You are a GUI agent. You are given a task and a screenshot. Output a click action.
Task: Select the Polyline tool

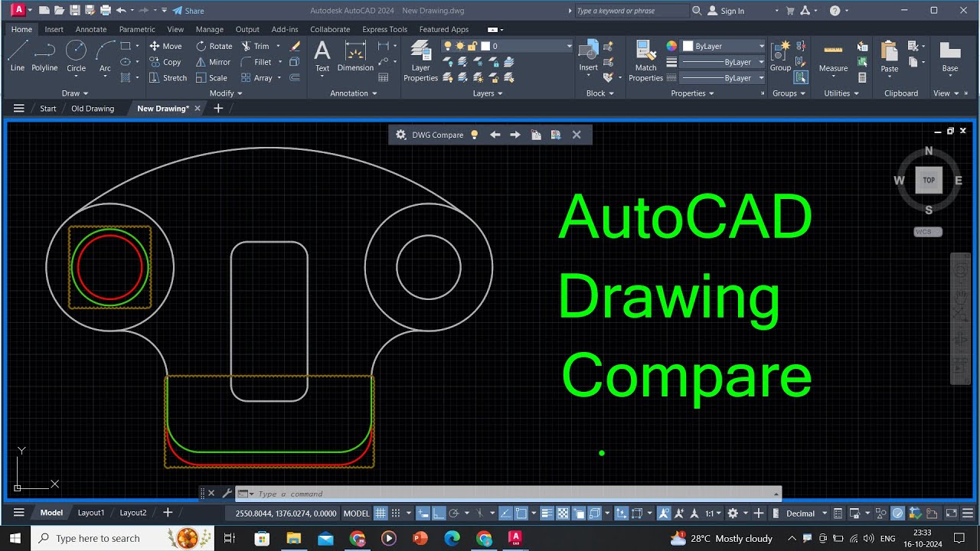(44, 56)
